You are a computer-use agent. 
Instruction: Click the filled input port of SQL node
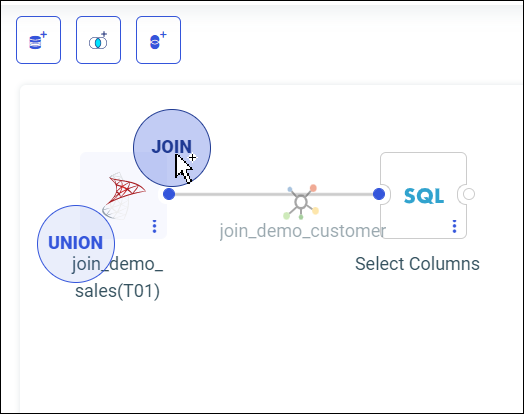click(x=379, y=194)
